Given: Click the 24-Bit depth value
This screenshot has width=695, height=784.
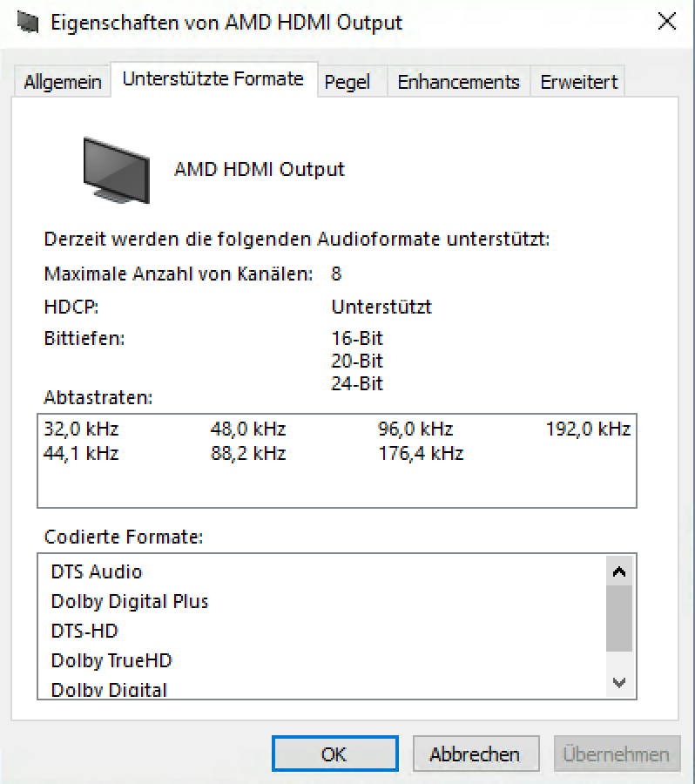Looking at the screenshot, I should coord(357,383).
